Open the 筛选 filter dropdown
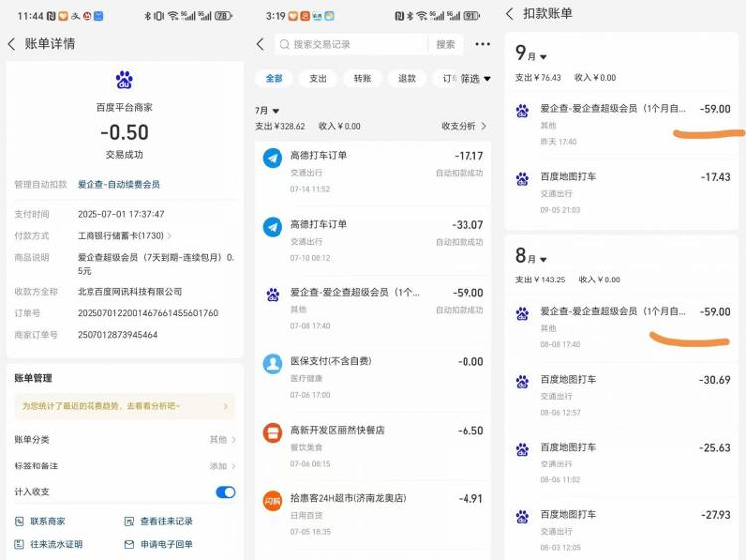The height and width of the screenshot is (560, 746). click(x=474, y=79)
